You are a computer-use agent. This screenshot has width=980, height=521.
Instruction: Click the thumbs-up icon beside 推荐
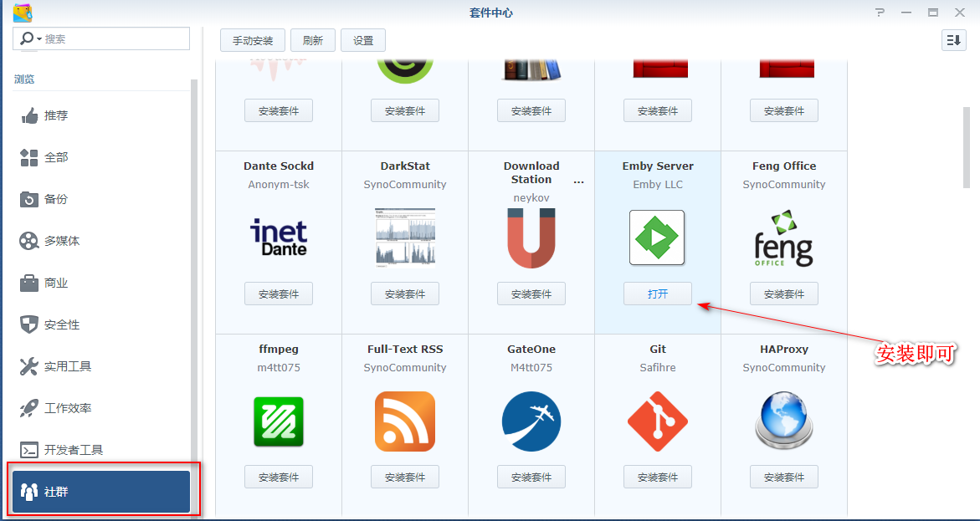tap(29, 115)
